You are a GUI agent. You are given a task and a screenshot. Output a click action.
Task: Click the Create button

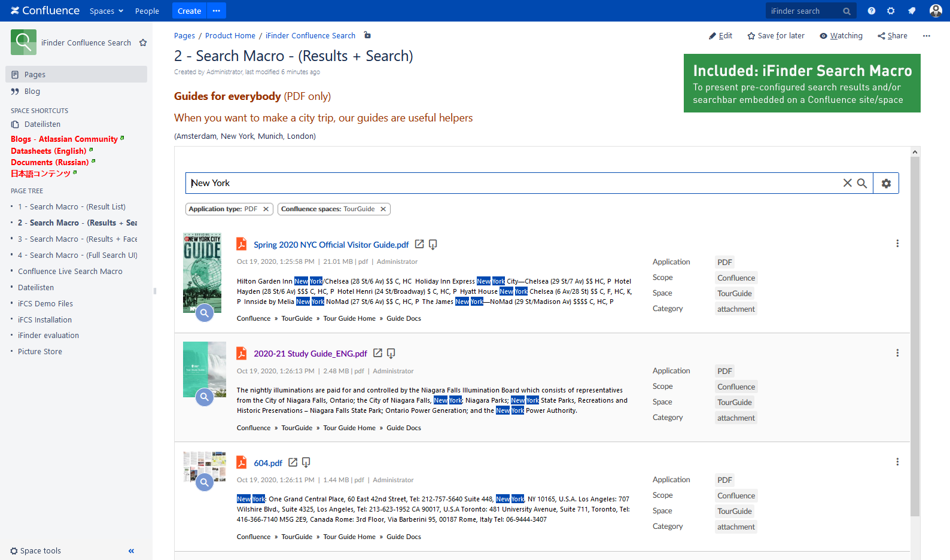(x=189, y=11)
